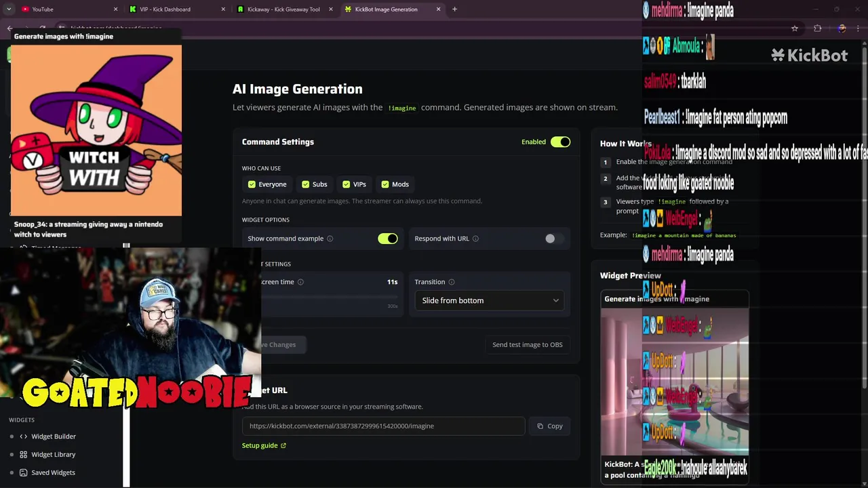Open the browser profile avatar
The width and height of the screenshot is (868, 488).
842,28
